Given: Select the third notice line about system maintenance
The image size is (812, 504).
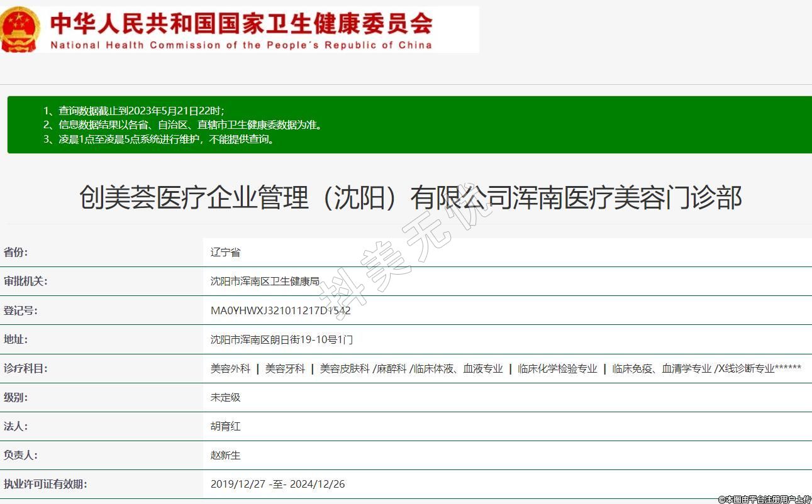Looking at the screenshot, I should (160, 140).
